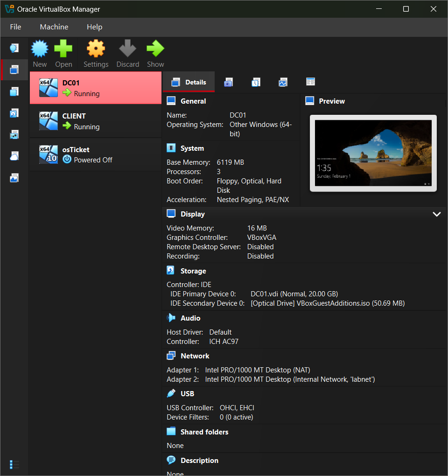Viewport: 448px width, 476px height.
Task: Open the USB section header link
Action: click(x=187, y=394)
